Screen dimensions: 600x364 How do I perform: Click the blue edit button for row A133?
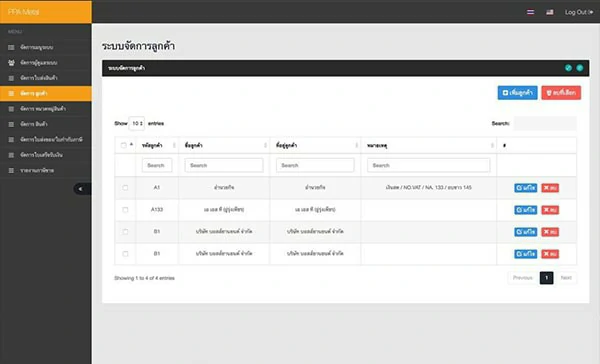(x=526, y=210)
